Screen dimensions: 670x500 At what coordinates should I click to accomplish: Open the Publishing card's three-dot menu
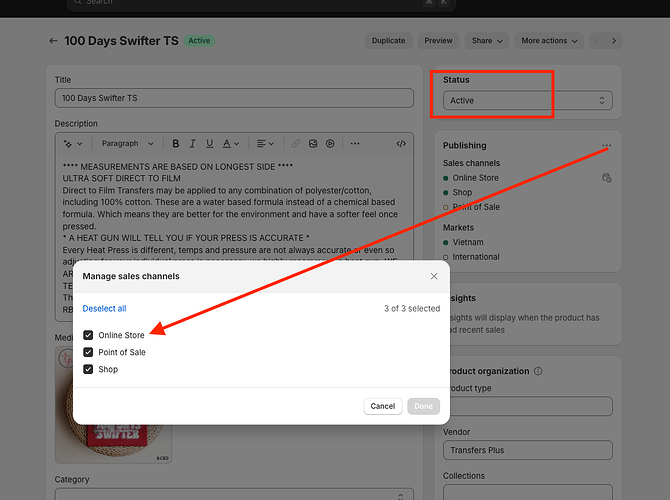(606, 146)
